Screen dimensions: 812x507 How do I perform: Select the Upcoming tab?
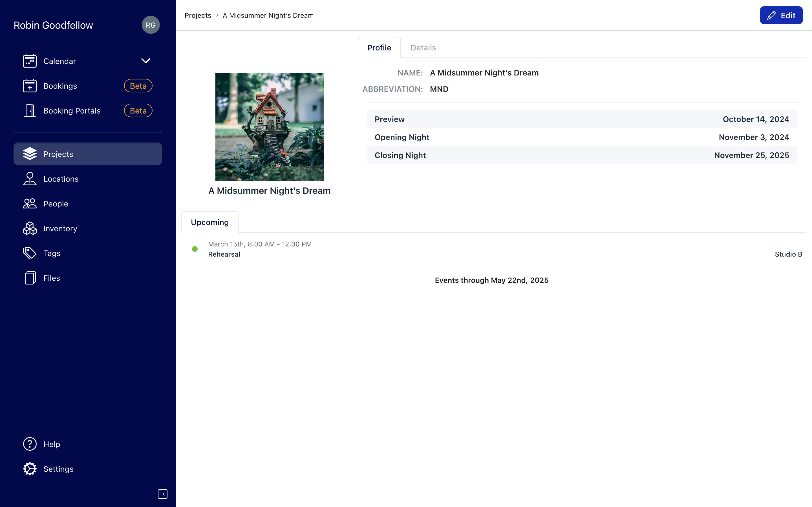point(210,222)
